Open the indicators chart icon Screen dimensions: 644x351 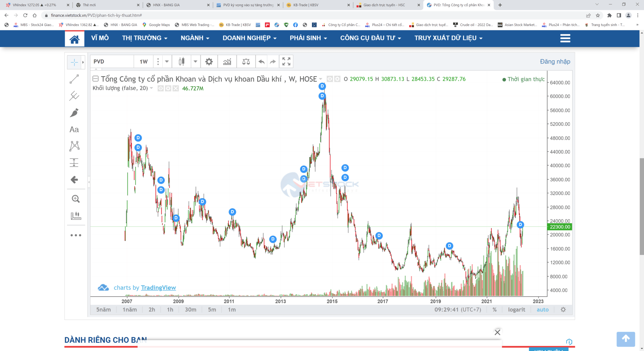[x=227, y=62]
